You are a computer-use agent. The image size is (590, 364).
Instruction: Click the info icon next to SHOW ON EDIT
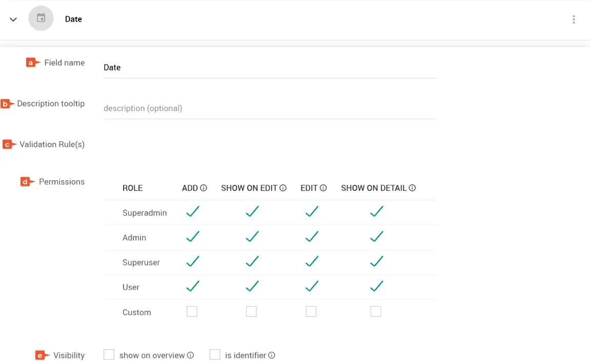(283, 188)
